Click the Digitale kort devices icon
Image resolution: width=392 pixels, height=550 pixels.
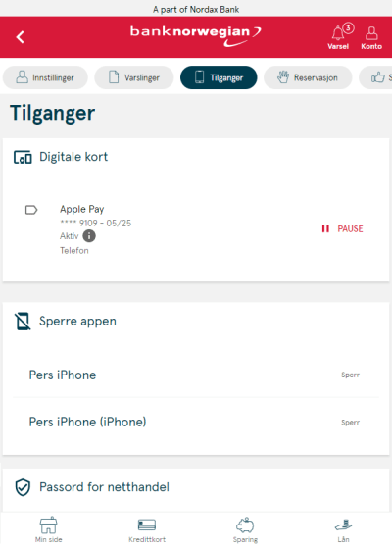[x=23, y=157]
